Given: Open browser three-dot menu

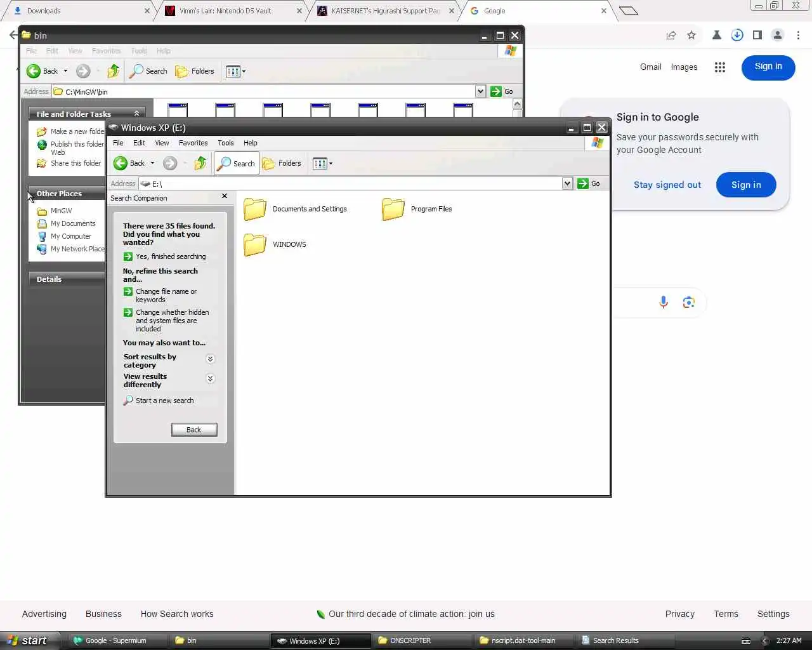Looking at the screenshot, I should [798, 36].
